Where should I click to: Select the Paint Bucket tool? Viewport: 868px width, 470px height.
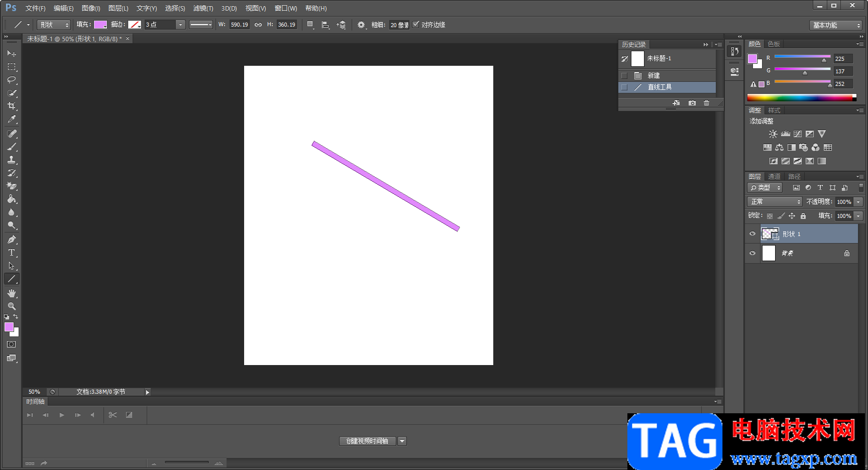[x=12, y=199]
